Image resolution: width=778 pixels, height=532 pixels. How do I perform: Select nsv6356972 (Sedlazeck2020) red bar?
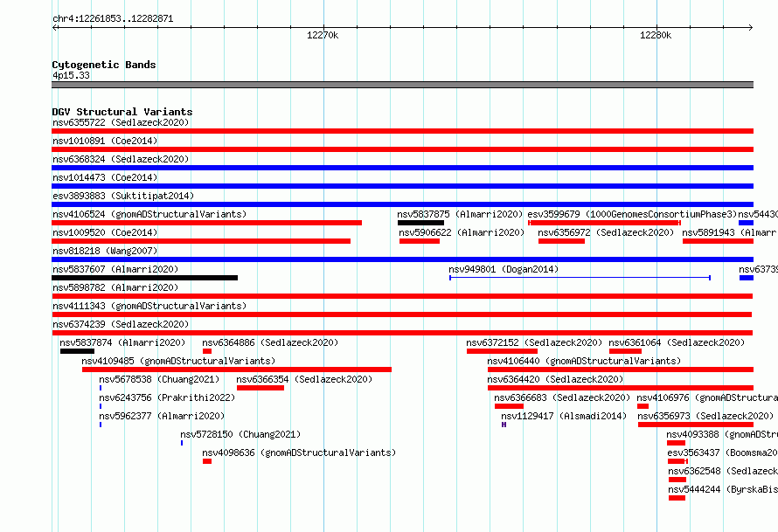(561, 241)
